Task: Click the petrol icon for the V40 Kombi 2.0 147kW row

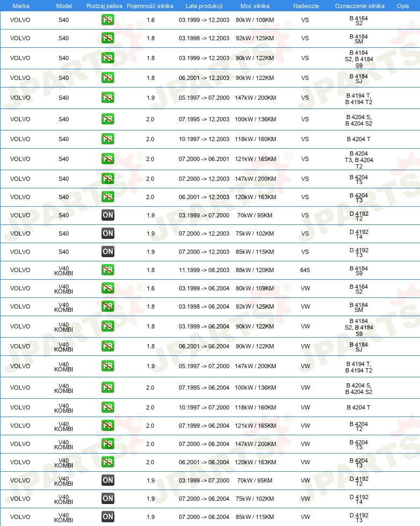Action: click(x=108, y=443)
